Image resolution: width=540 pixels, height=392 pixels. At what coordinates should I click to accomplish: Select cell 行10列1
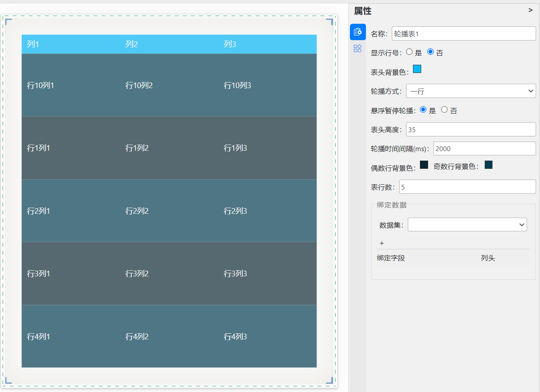pos(40,85)
